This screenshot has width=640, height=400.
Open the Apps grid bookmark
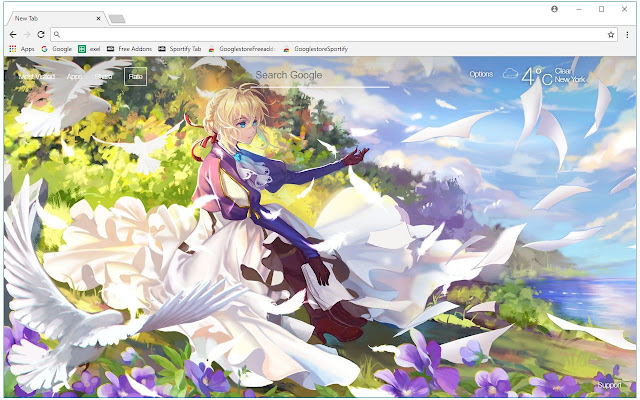[x=22, y=49]
